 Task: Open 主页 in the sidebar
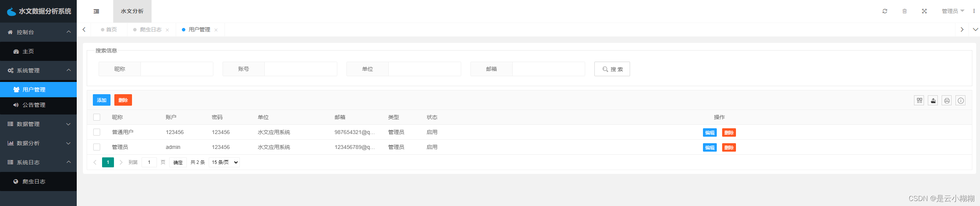click(38, 51)
